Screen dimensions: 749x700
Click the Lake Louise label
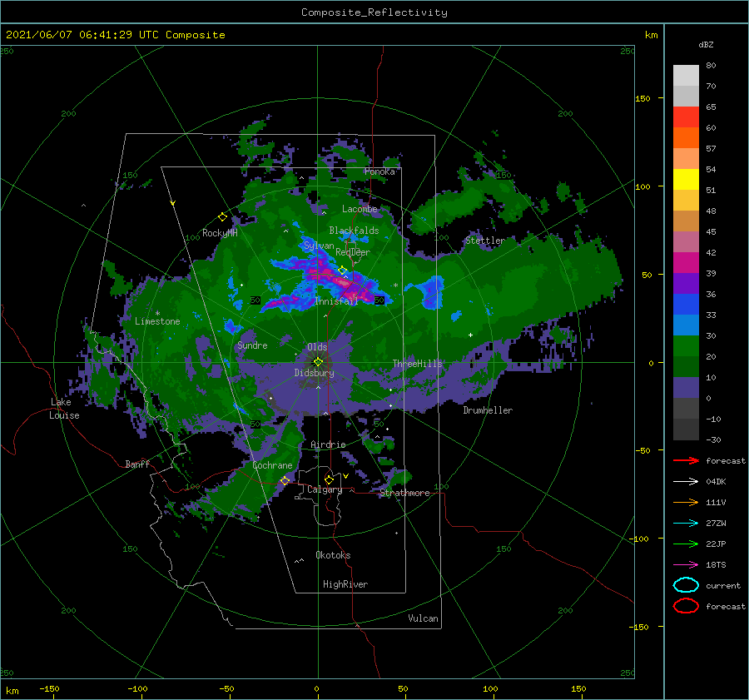tap(64, 409)
